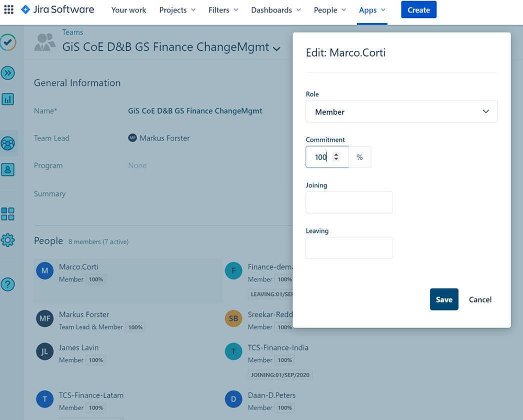The image size is (523, 420).
Task: Open the app switcher grid icon
Action: click(x=9, y=9)
